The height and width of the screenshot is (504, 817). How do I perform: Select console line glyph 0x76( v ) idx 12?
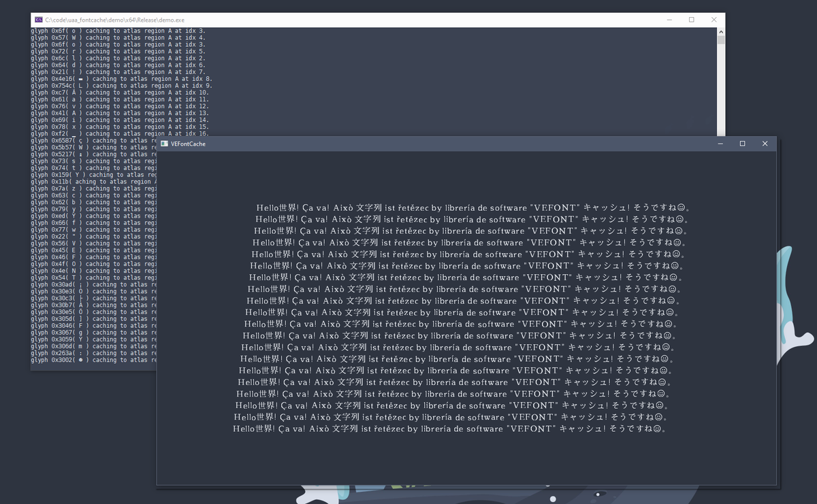pyautogui.click(x=119, y=106)
